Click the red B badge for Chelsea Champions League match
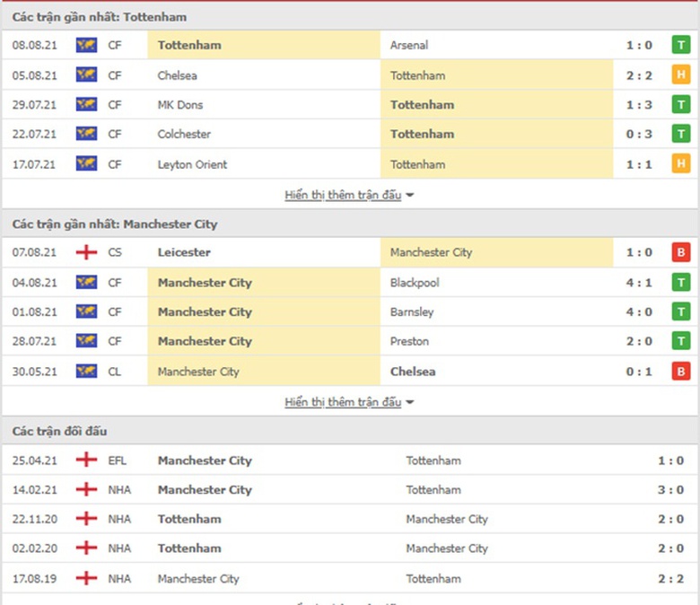The image size is (700, 605). pyautogui.click(x=681, y=372)
